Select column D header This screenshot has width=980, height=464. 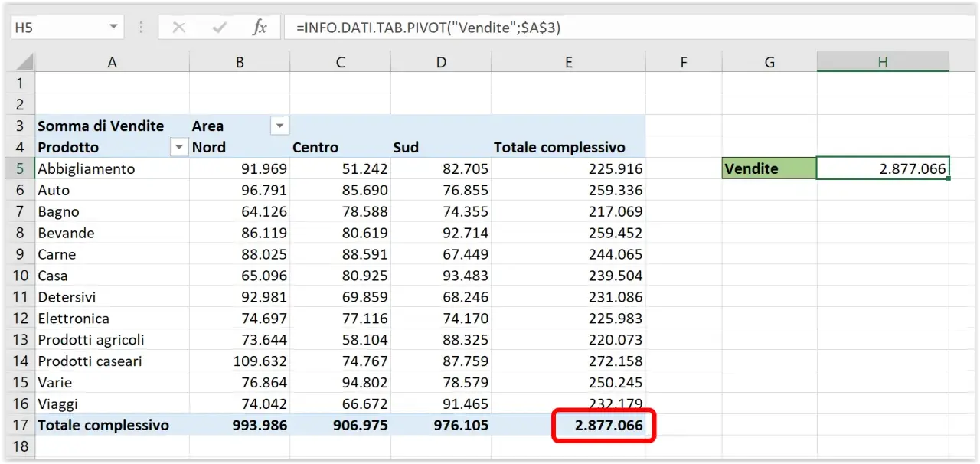441,63
